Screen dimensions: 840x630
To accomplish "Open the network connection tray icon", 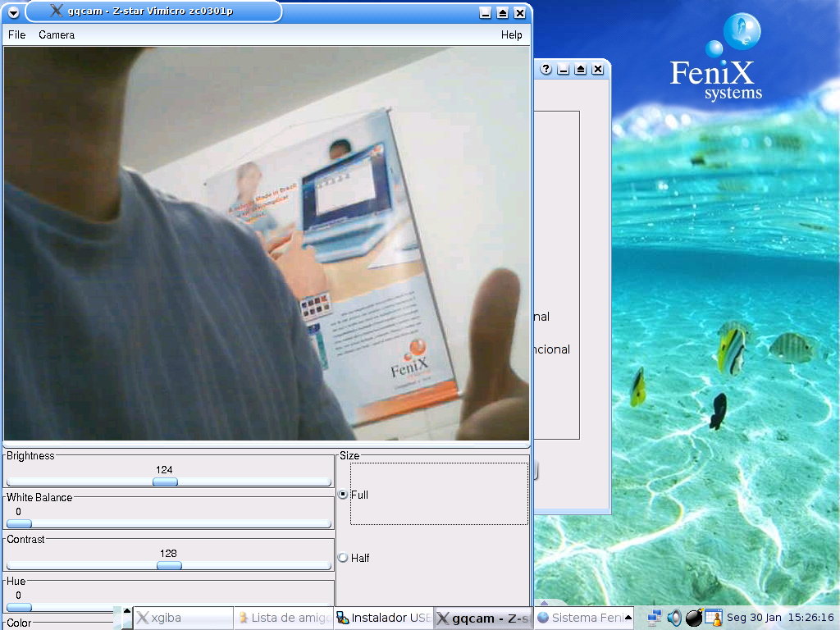I will click(654, 618).
